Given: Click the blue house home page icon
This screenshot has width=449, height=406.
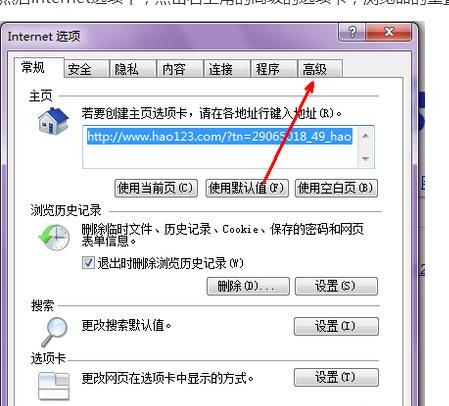Looking at the screenshot, I should pos(53,121).
